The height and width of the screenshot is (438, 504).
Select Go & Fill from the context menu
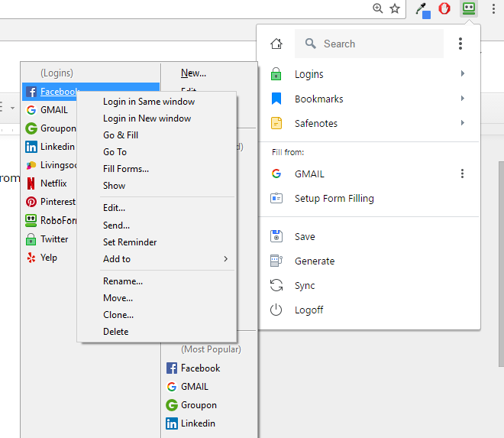click(121, 135)
